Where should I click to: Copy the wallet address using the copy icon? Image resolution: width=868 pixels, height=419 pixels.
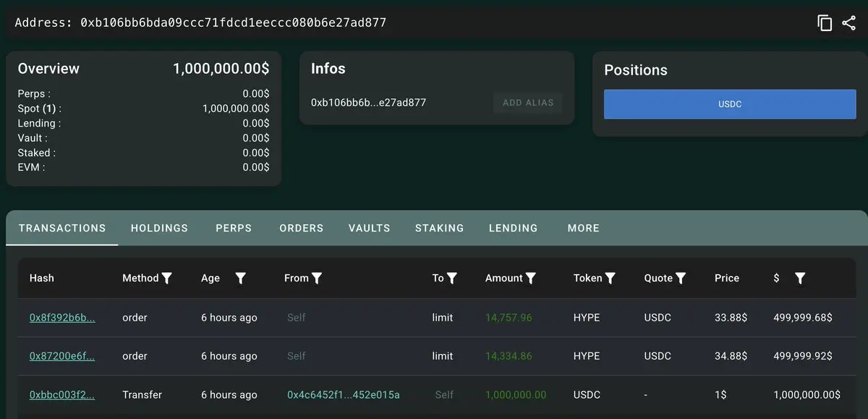pos(825,22)
